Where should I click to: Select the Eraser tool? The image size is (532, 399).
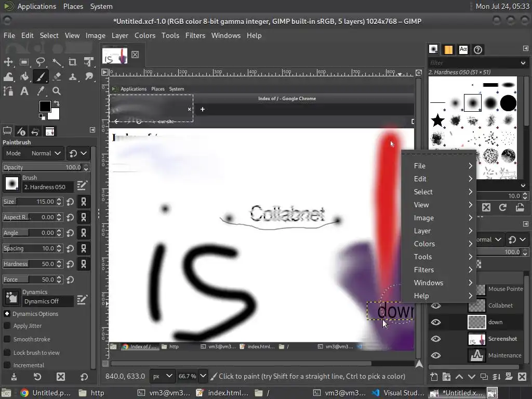pos(57,77)
